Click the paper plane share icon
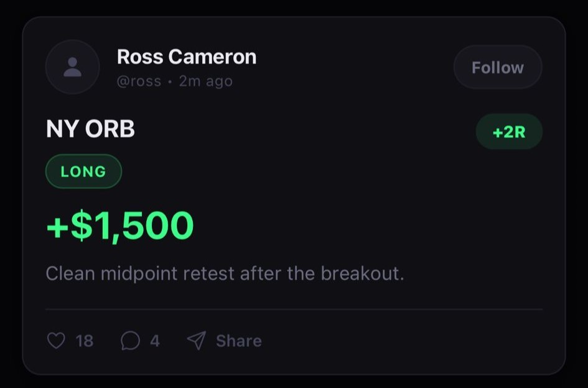 point(197,341)
